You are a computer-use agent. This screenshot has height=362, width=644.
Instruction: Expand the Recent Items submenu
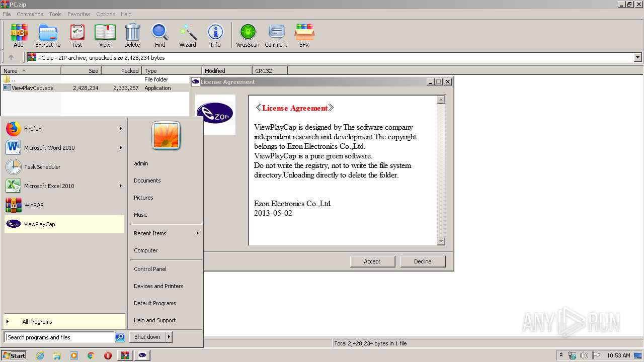tap(197, 233)
